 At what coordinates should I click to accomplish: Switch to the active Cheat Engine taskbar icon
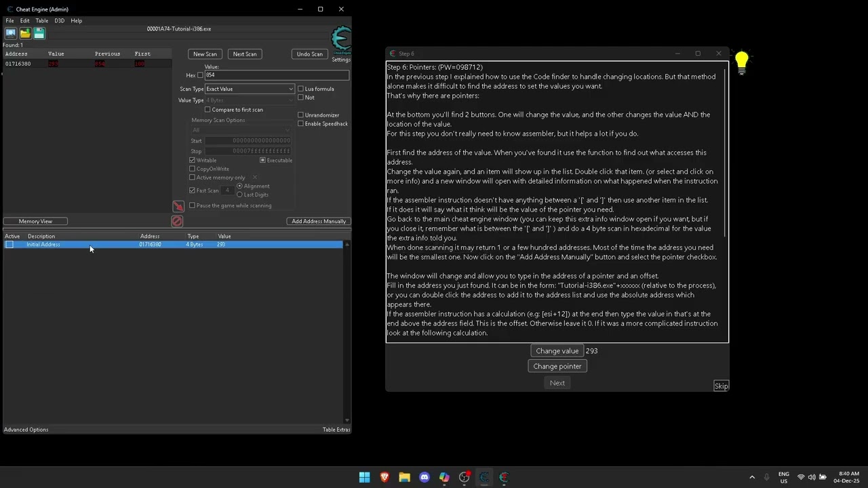(x=484, y=477)
